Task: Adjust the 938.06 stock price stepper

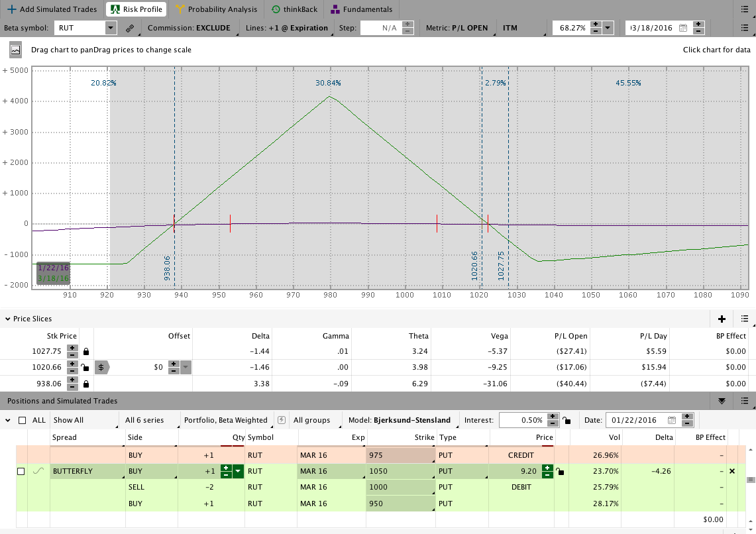Action: 72,384
